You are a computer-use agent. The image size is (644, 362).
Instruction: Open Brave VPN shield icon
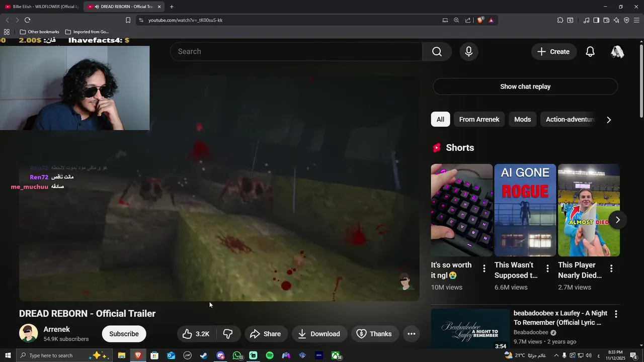(x=626, y=20)
